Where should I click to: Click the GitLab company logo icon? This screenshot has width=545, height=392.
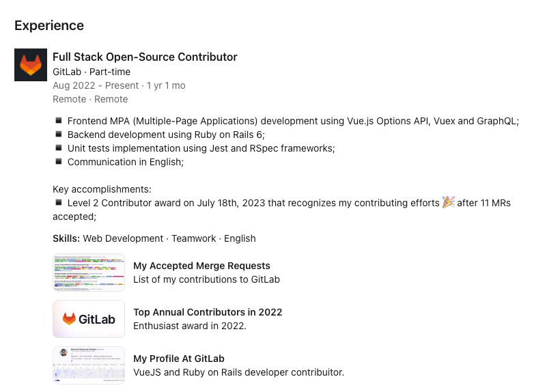tap(31, 66)
